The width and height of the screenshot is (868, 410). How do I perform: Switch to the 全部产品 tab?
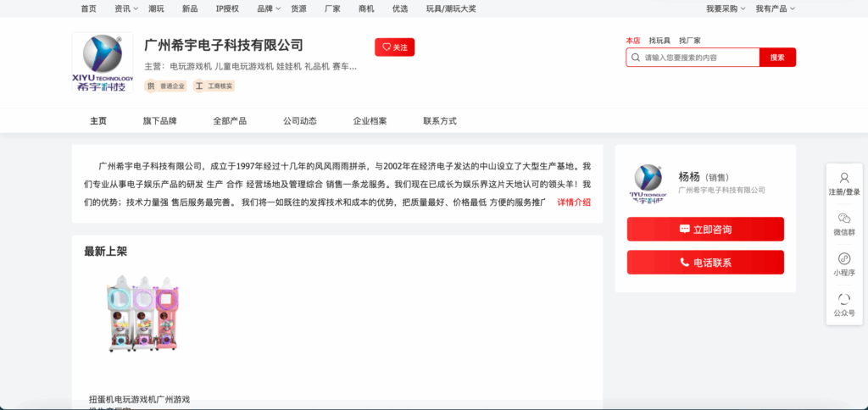[x=230, y=121]
